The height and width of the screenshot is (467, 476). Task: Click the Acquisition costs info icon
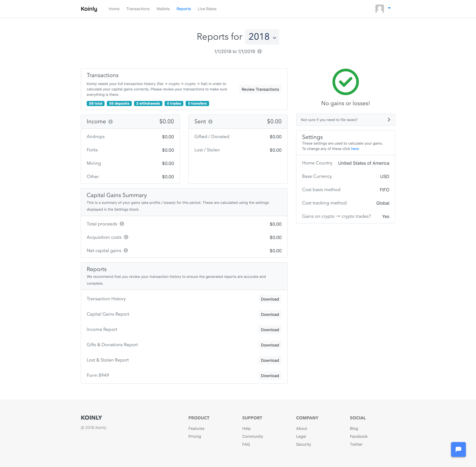point(126,237)
